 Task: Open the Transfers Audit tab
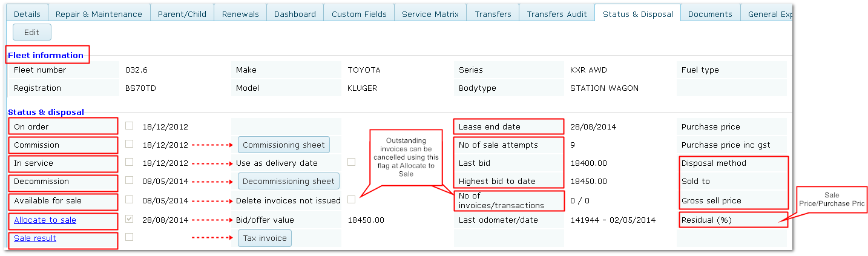[x=557, y=13]
